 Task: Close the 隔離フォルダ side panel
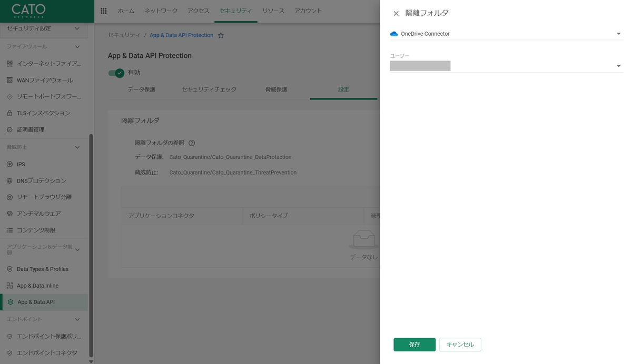click(396, 13)
